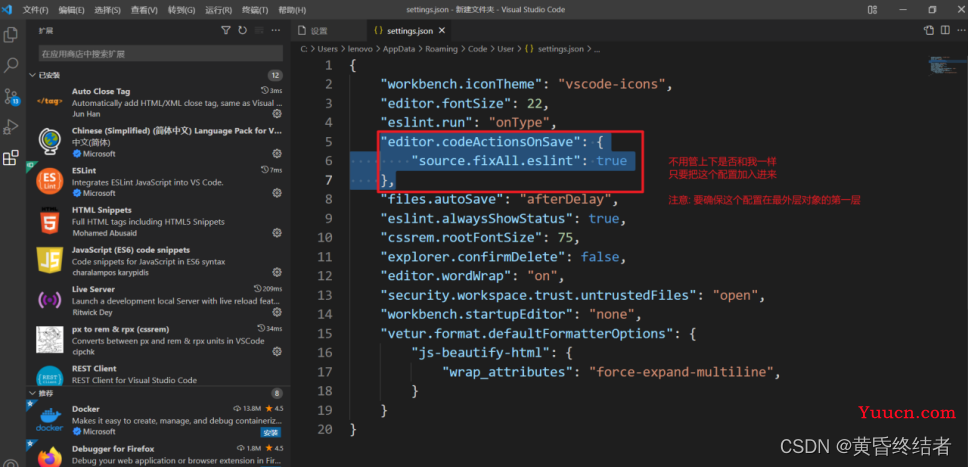Open manage gear for Live Server
The height and width of the screenshot is (467, 968).
(277, 312)
